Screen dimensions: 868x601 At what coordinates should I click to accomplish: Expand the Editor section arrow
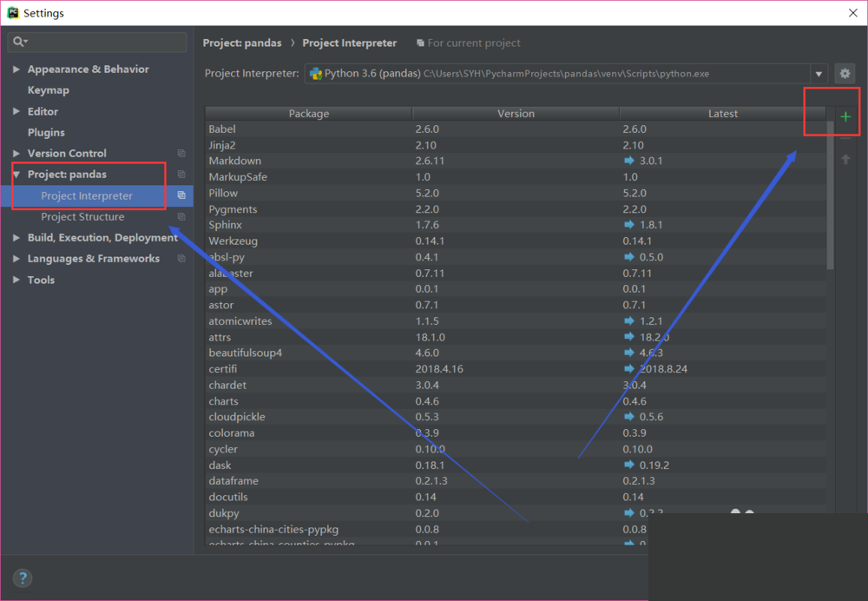[16, 111]
